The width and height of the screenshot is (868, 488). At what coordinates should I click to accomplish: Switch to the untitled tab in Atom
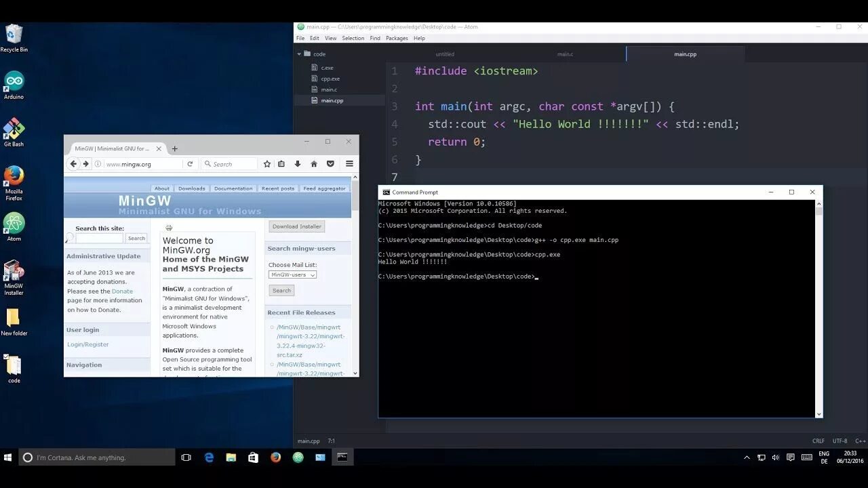pyautogui.click(x=445, y=54)
